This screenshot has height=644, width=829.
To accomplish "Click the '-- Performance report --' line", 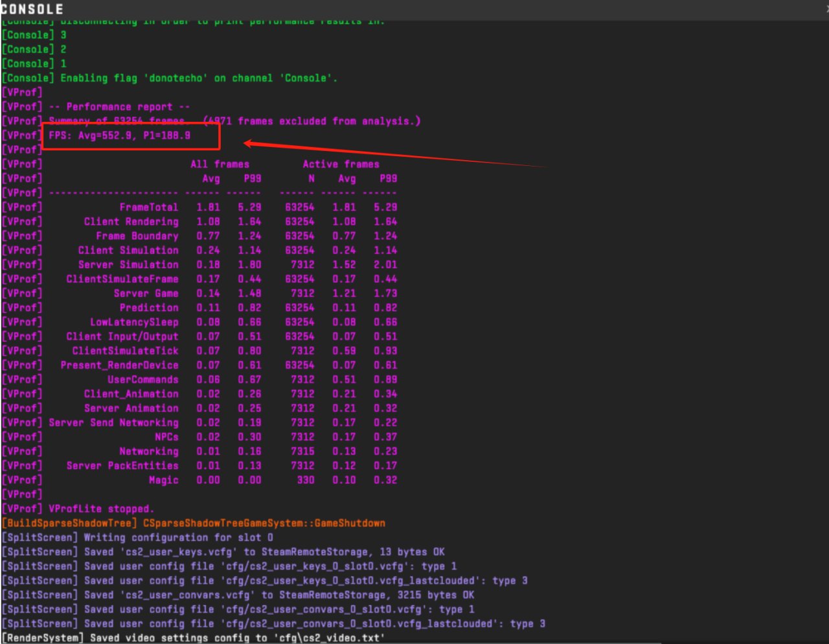I will 119,107.
